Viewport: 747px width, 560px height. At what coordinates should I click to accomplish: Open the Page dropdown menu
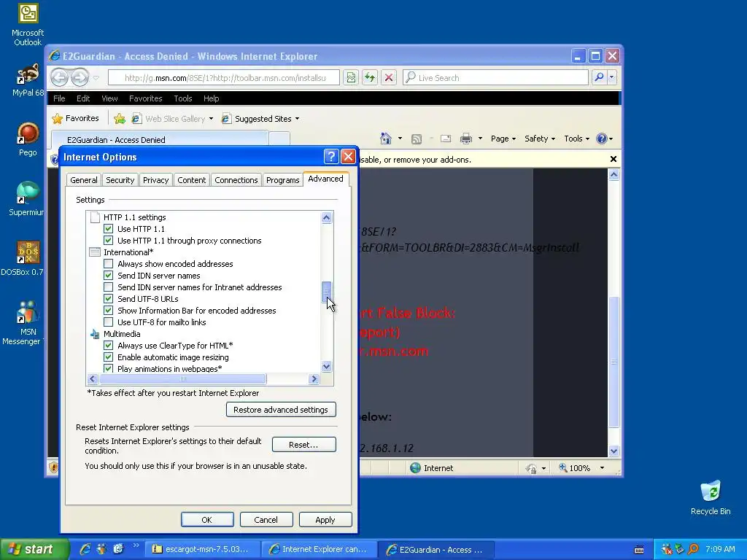tap(503, 139)
